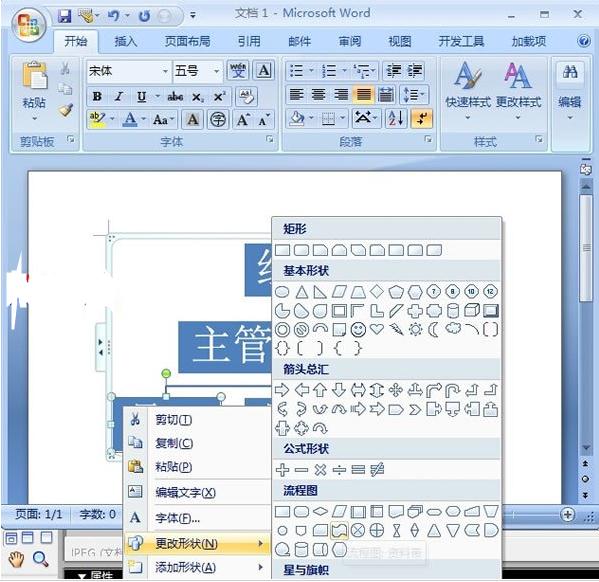Pick the right arrow shape
This screenshot has width=599, height=582.
point(282,390)
